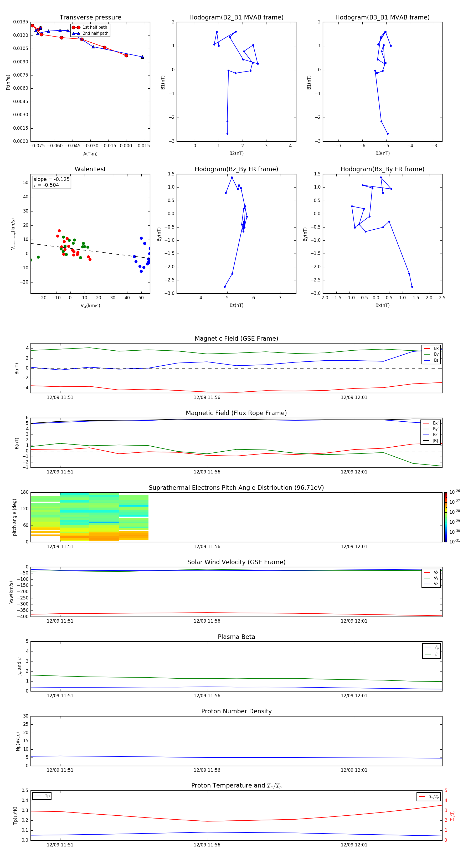Click the "Magnetic Field (Flux Rope Frame)" title

pos(236,413)
